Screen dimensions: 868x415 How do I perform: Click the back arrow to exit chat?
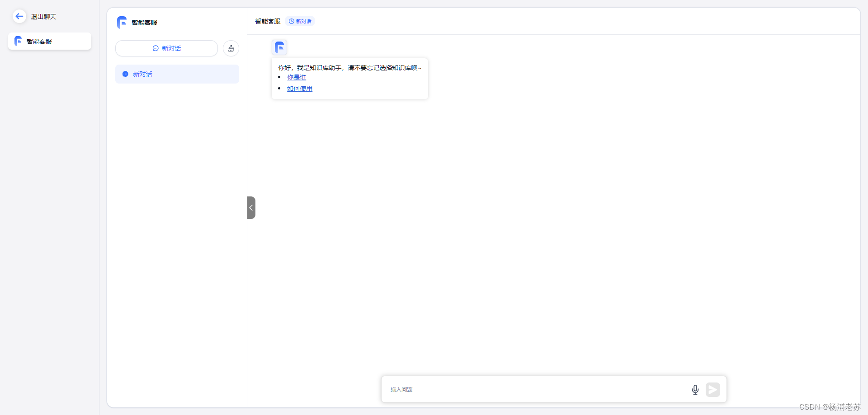tap(19, 16)
